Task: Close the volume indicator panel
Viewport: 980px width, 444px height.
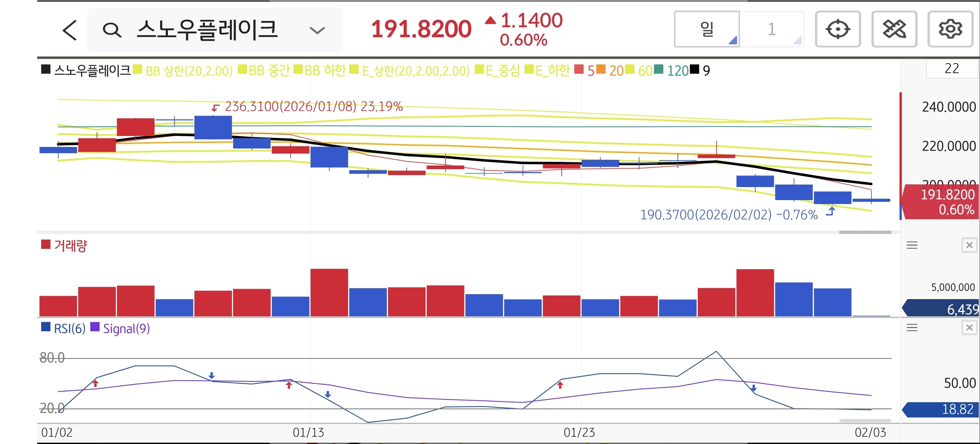Action: (x=969, y=245)
